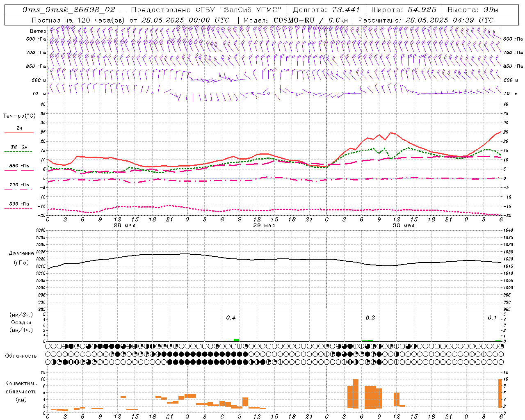Click the Осадки precipitation label
The width and height of the screenshot is (525, 420).
coord(21,322)
